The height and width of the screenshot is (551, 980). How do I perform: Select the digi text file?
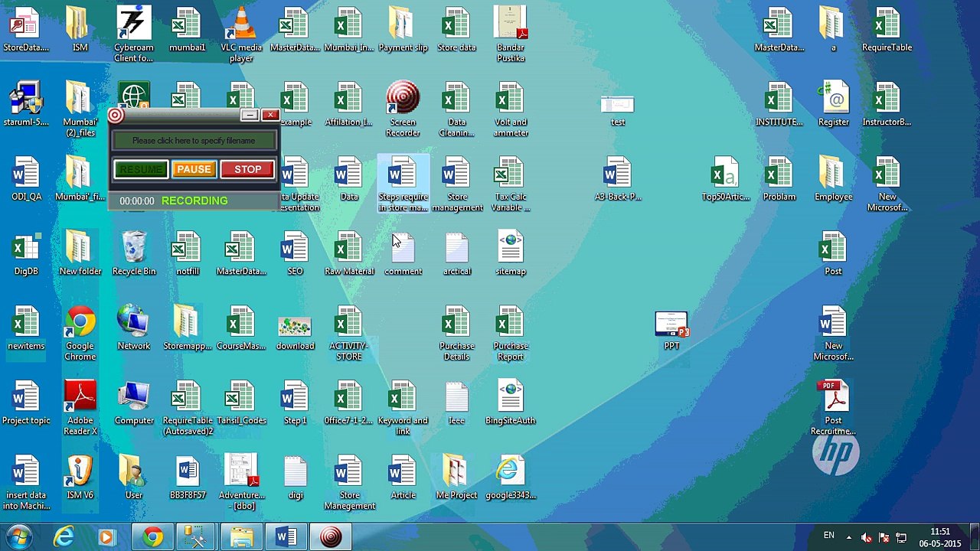click(295, 478)
